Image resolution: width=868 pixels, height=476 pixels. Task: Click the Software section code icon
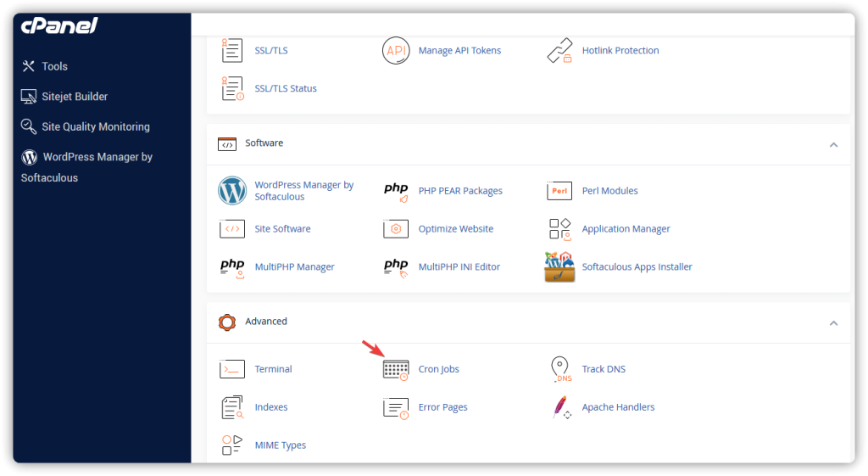[x=227, y=144]
